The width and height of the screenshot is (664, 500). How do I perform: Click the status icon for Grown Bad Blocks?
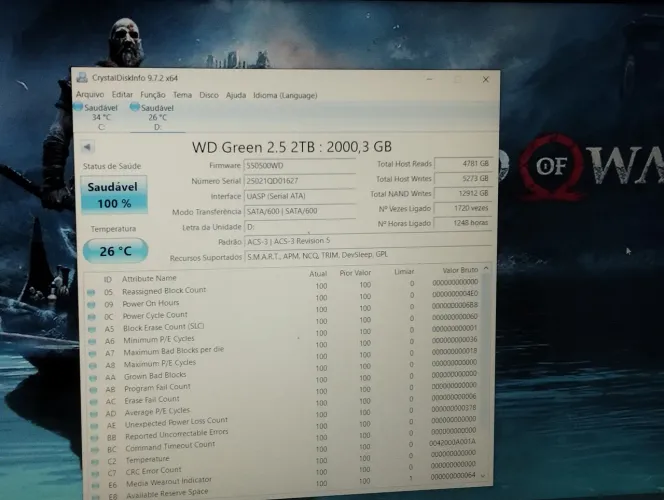(x=93, y=378)
